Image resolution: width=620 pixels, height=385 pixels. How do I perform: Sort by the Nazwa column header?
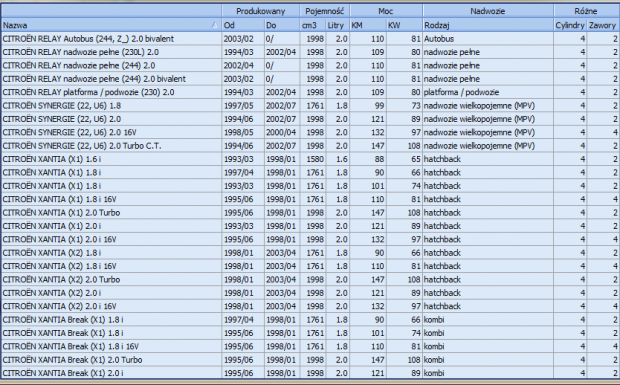(x=111, y=25)
